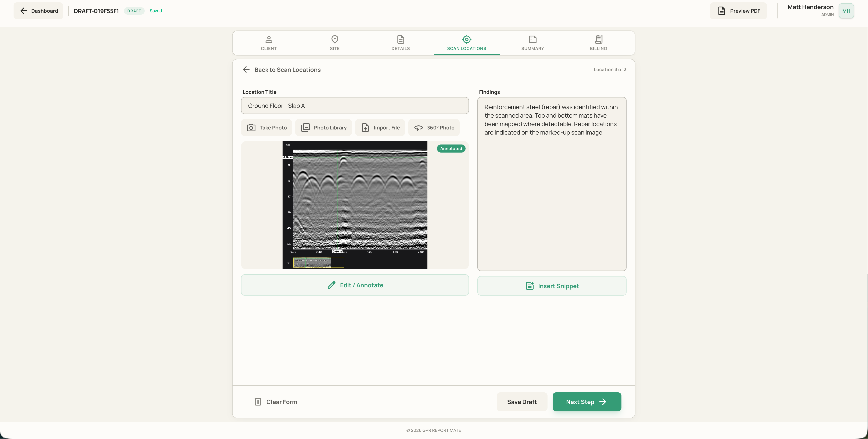This screenshot has width=868, height=439.
Task: Click the back arrow to Scan Locations
Action: 246,69
